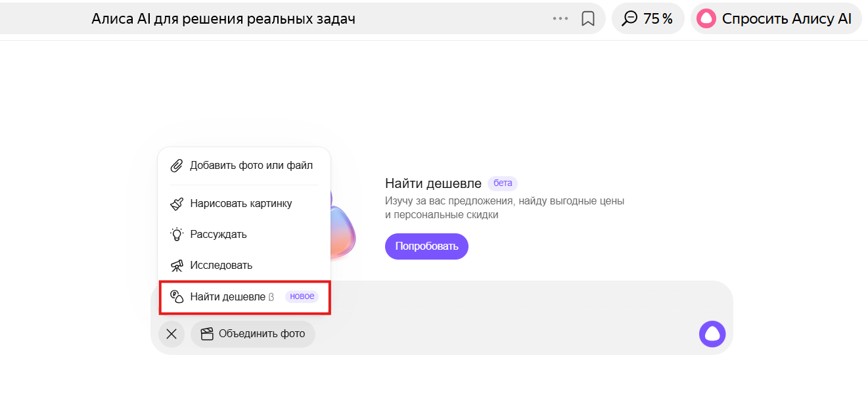Click the telescope research icon

(x=177, y=266)
